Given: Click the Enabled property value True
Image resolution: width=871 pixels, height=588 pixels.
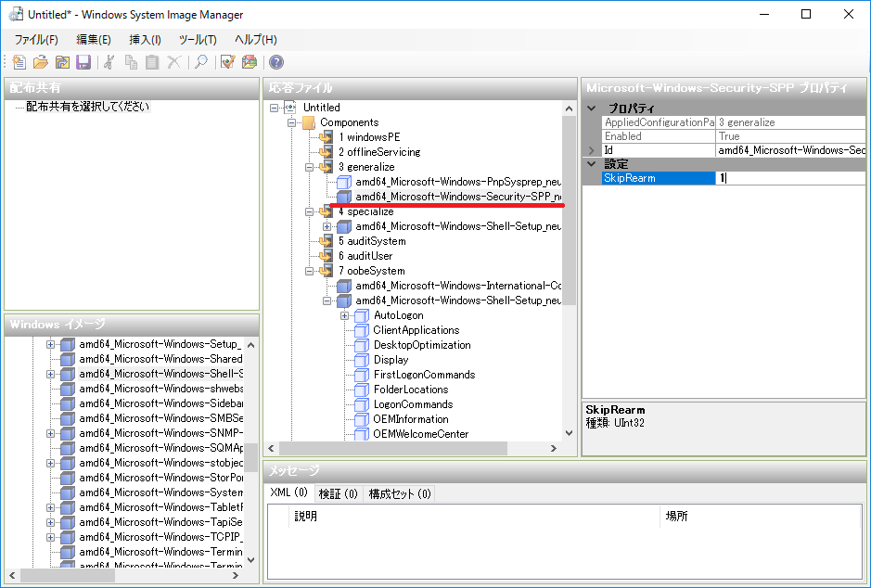Looking at the screenshot, I should click(790, 136).
